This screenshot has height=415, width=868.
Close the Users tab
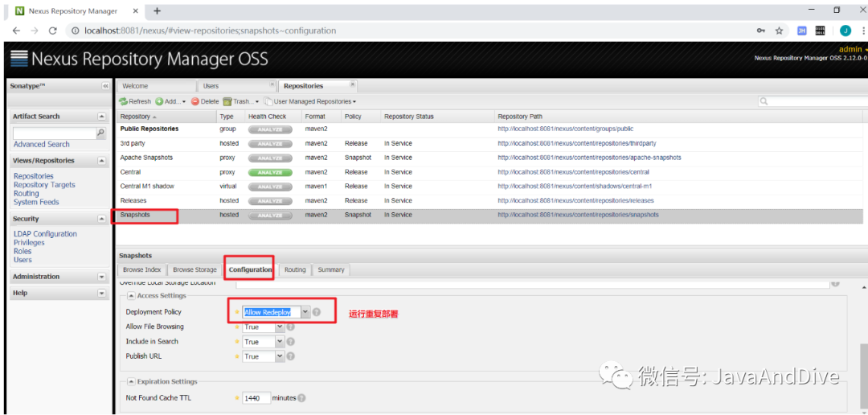272,84
